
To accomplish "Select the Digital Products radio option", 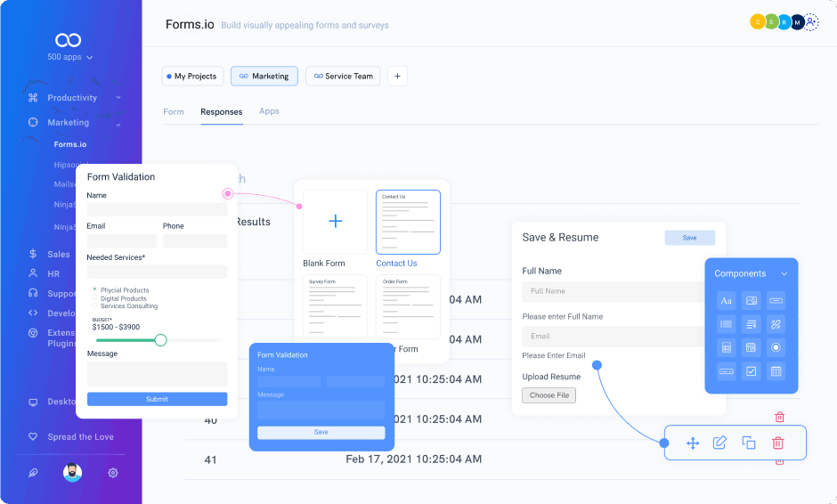I will tap(95, 297).
